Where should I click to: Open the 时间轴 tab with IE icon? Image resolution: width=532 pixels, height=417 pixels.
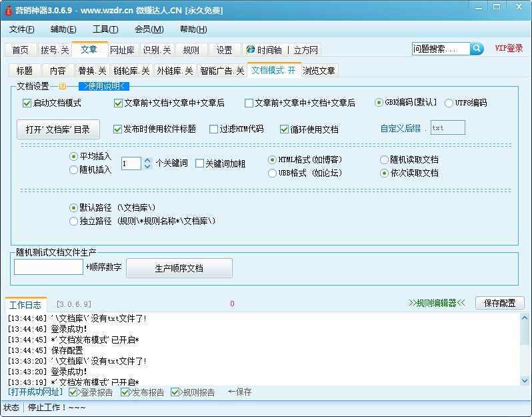[x=263, y=50]
